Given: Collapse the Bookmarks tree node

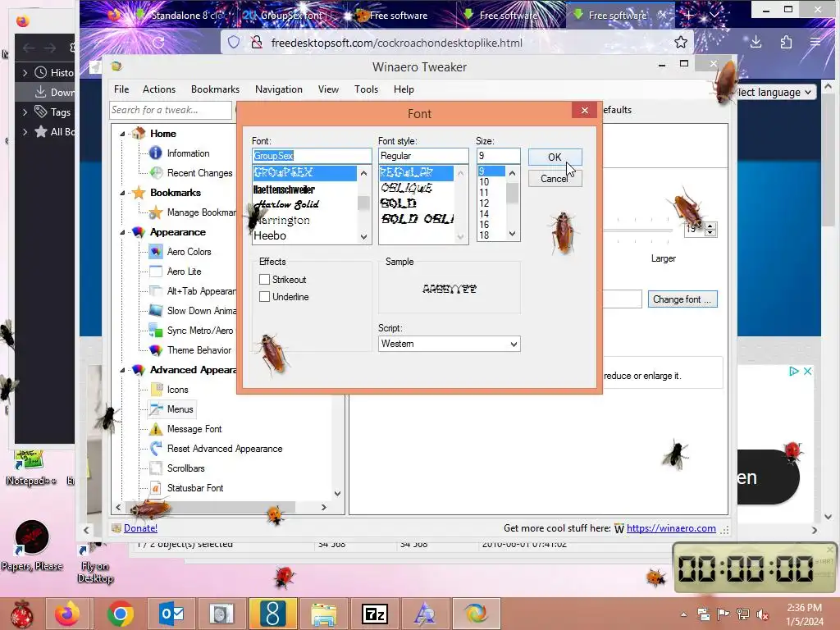Looking at the screenshot, I should [x=122, y=193].
